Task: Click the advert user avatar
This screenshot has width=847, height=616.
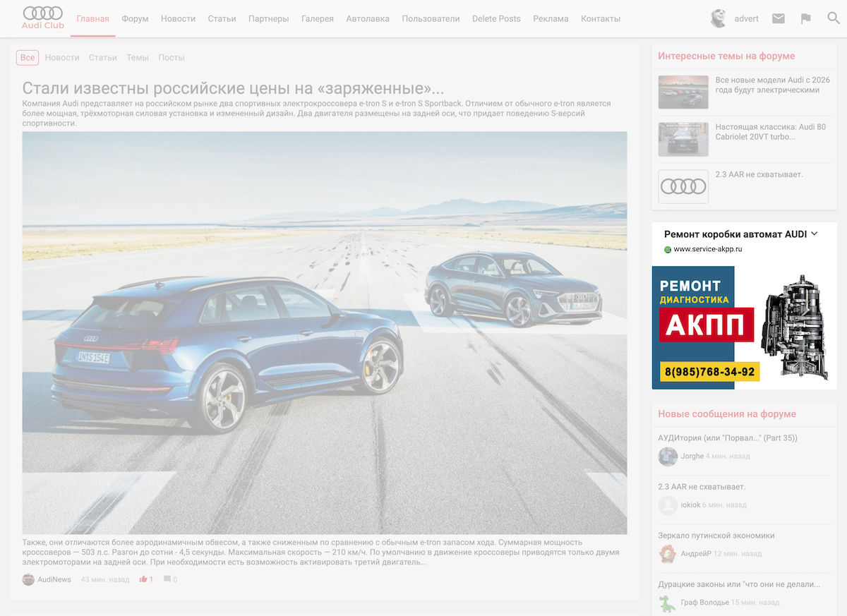Action: tap(719, 18)
